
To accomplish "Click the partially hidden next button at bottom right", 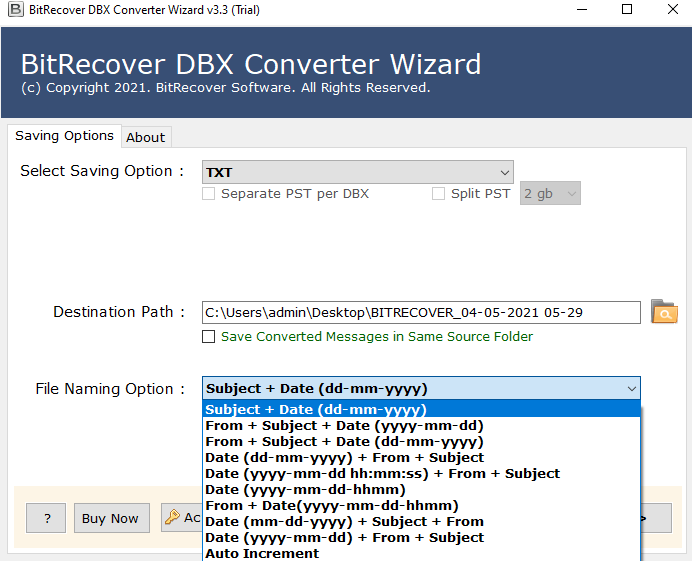I will tap(656, 518).
